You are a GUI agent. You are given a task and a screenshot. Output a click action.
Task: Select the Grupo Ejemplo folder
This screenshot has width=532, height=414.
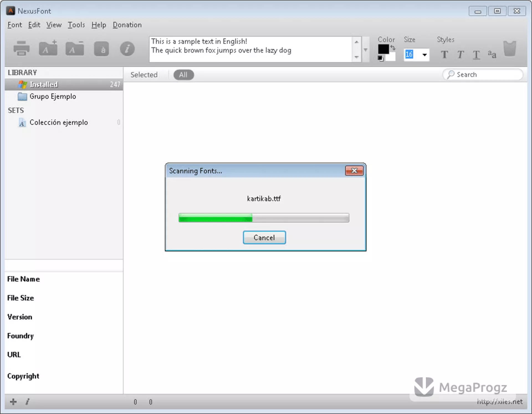coord(64,96)
